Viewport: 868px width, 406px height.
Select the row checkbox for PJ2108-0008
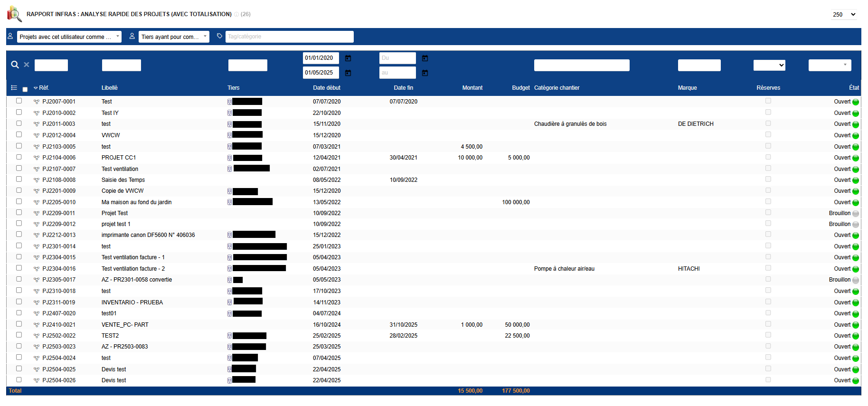(x=19, y=179)
